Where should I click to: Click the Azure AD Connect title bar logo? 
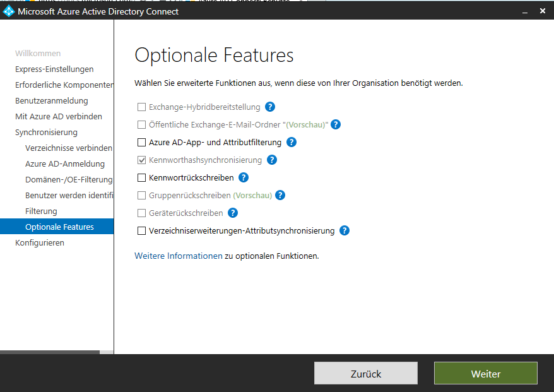point(8,11)
